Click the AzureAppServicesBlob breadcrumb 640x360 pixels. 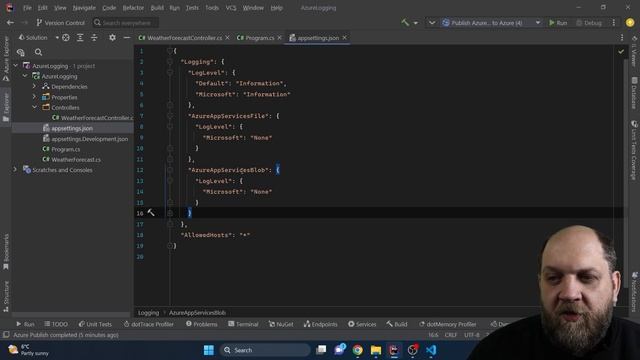[197, 313]
